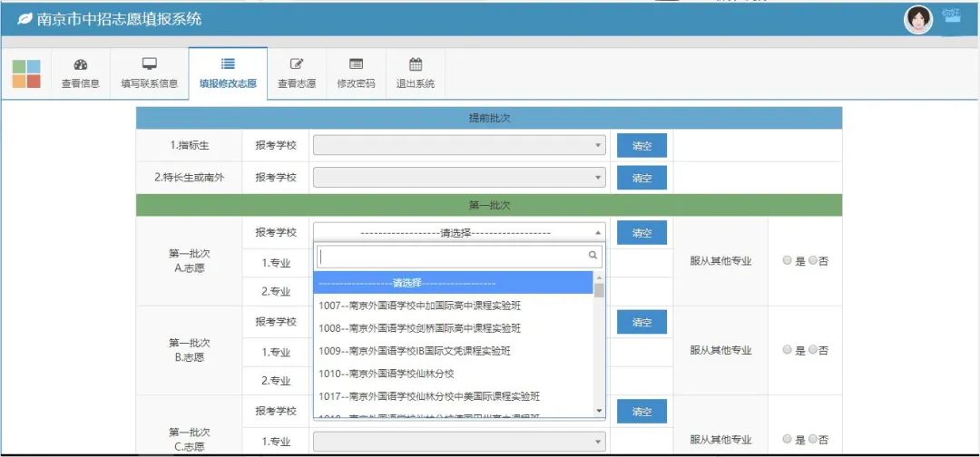The height and width of the screenshot is (457, 980).
Task: Click the up arrow of the dropdown list scrollbar
Action: point(599,277)
